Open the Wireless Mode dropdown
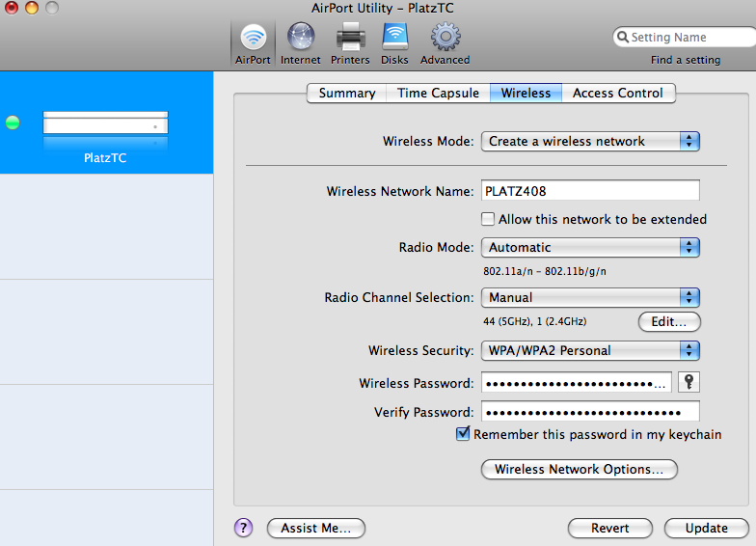Image resolution: width=756 pixels, height=546 pixels. pyautogui.click(x=590, y=141)
